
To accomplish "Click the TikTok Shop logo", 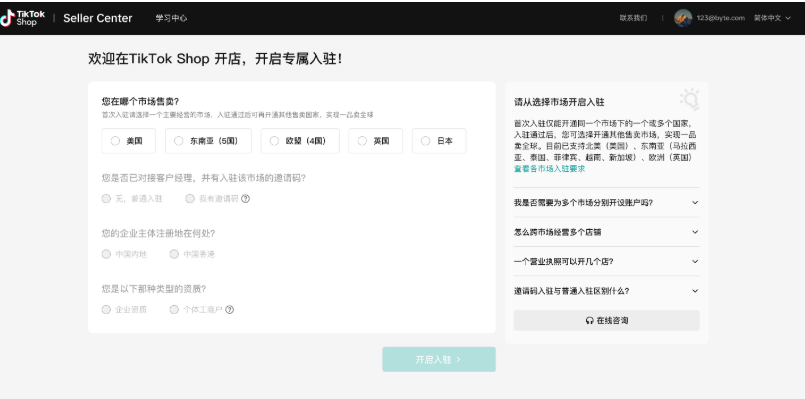I will tap(23, 18).
